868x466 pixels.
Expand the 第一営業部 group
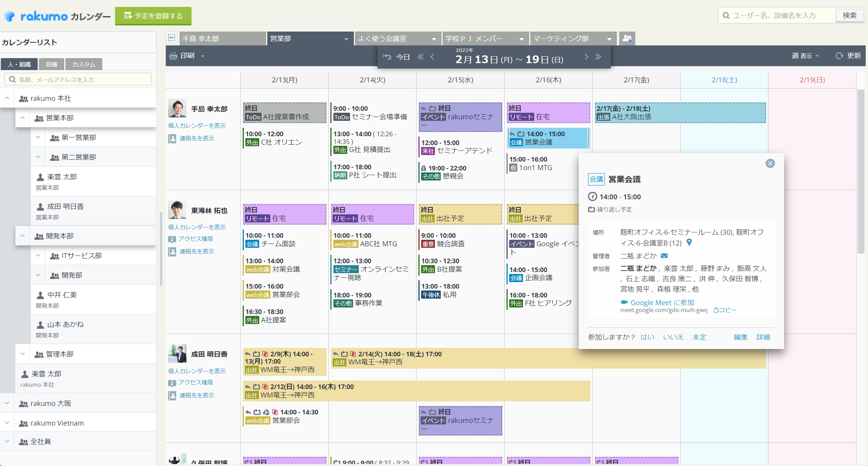38,137
